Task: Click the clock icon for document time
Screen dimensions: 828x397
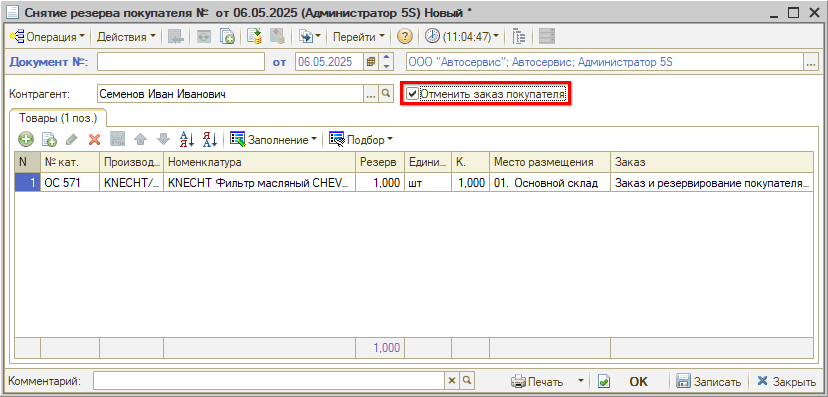Action: pyautogui.click(x=432, y=37)
